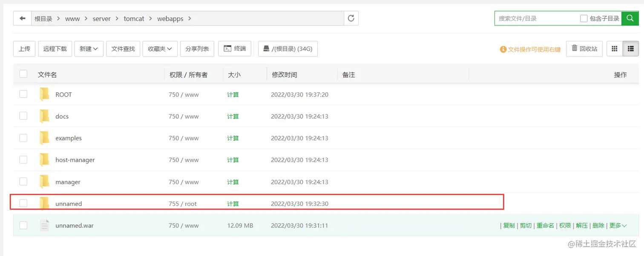The height and width of the screenshot is (256, 644).
Task: Extract unnamed.war via 解压 link
Action: 582,225
